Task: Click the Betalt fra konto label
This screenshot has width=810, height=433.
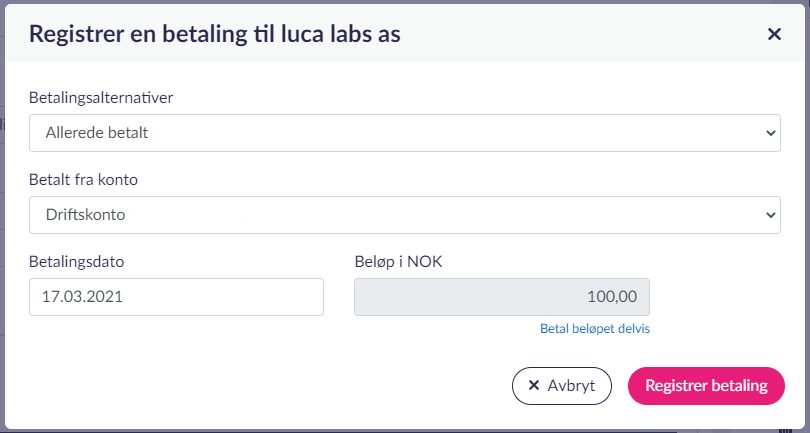Action: pyautogui.click(x=83, y=180)
